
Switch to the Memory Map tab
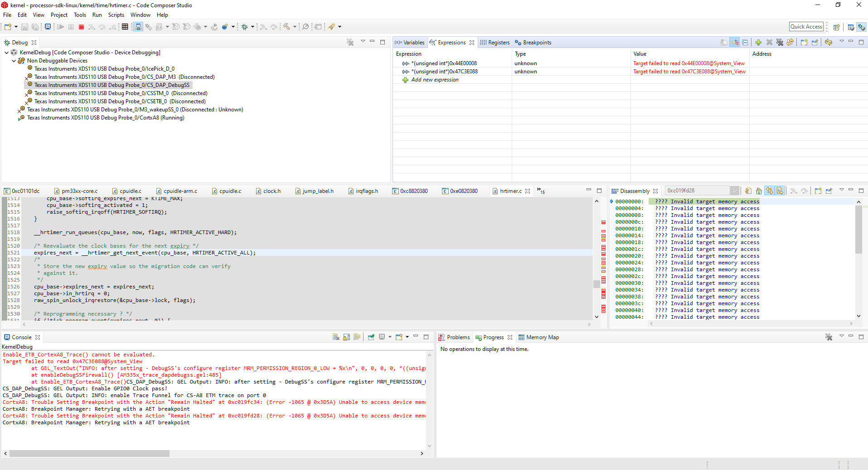click(539, 337)
